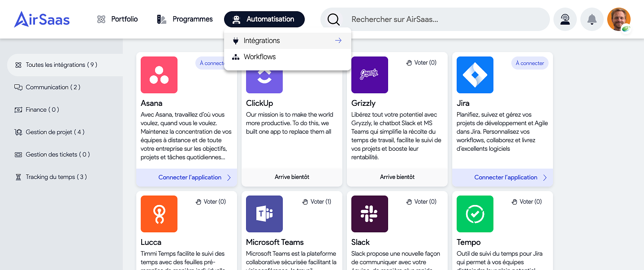Click the Asana card title

151,103
